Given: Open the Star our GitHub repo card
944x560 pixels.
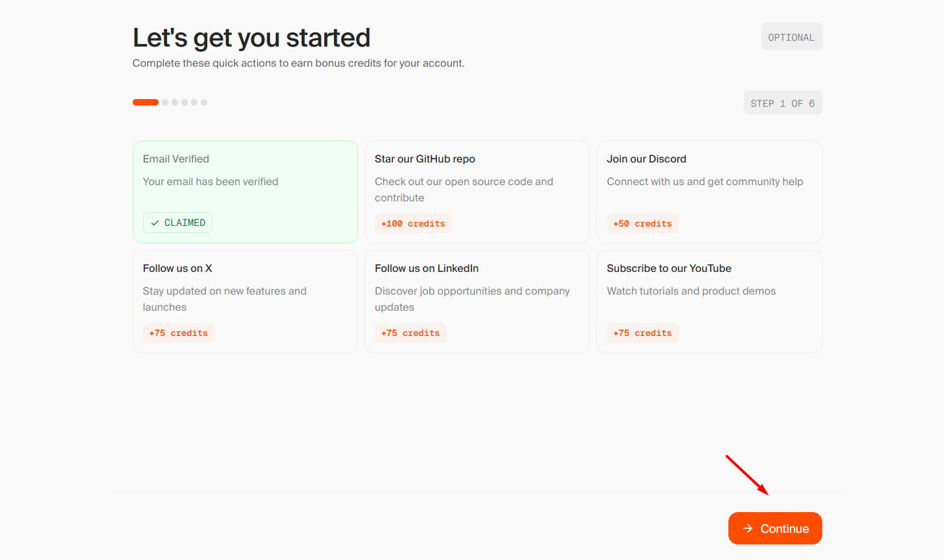Looking at the screenshot, I should pyautogui.click(x=477, y=192).
